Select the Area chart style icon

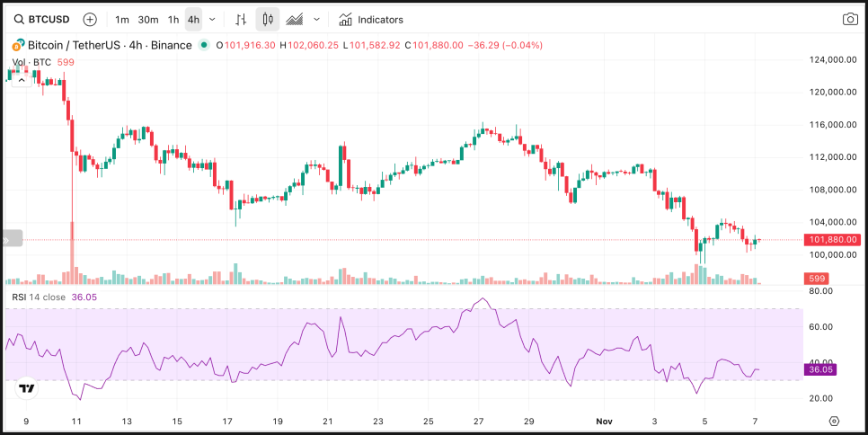tap(294, 19)
